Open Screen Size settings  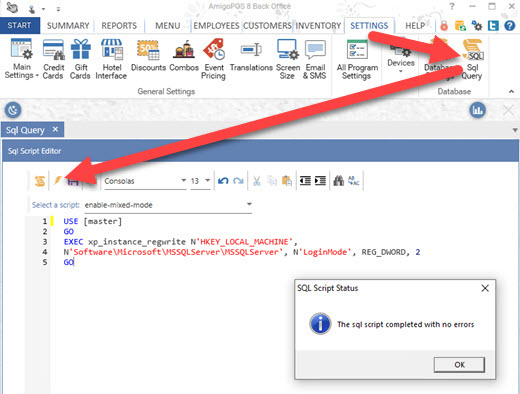288,59
